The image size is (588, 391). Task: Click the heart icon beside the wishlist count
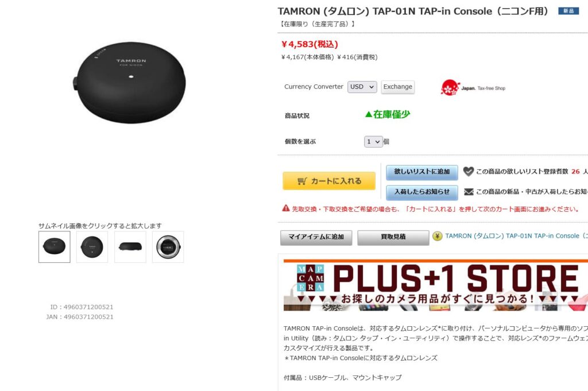(468, 171)
